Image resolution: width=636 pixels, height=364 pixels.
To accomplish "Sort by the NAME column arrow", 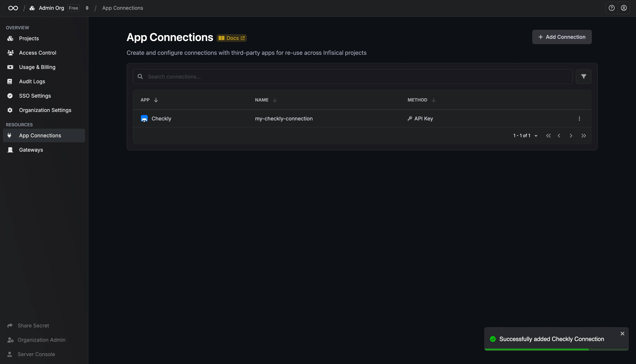I will 275,100.
